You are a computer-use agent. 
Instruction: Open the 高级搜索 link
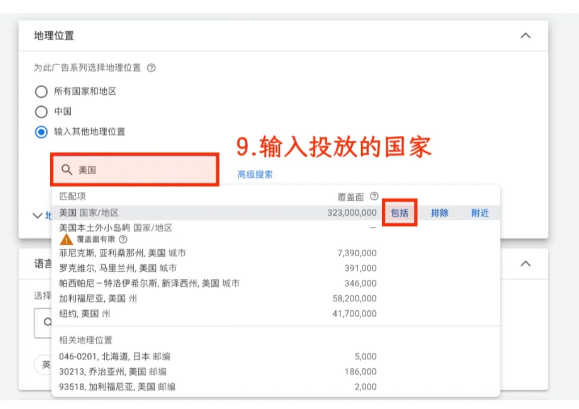255,175
